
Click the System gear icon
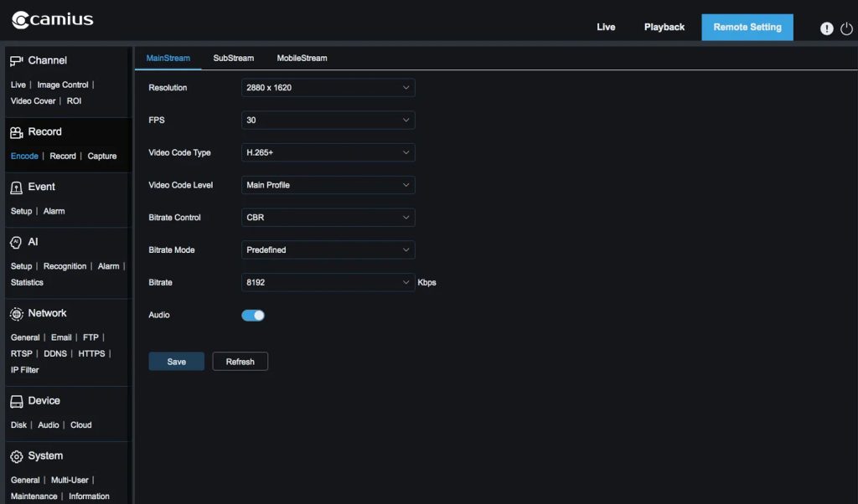point(16,457)
